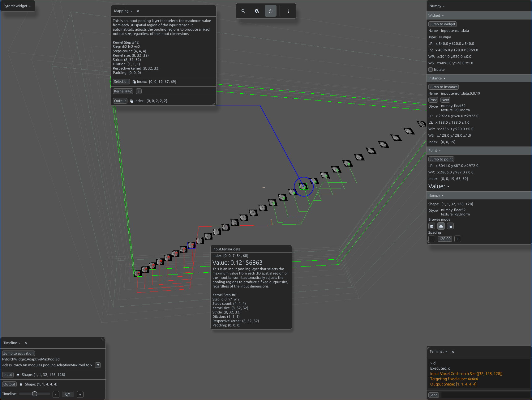Click the blue-outlined slice near the tooltip
Viewport: 532px width, 400px height.
click(x=191, y=245)
